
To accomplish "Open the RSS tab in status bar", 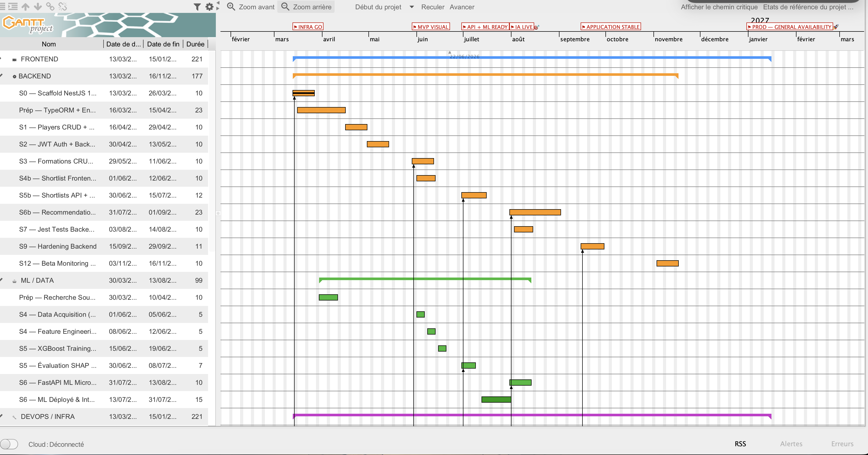I will coord(740,444).
